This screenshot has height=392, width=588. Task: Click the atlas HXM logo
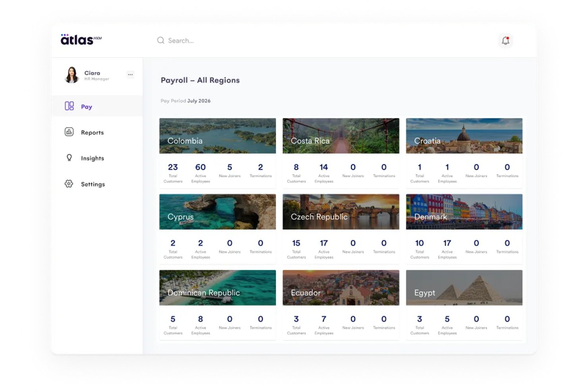(81, 39)
